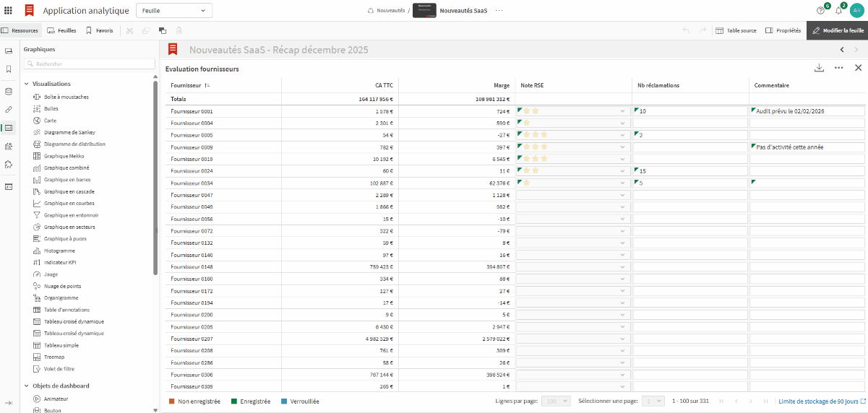Click the notifications bell icon
Viewport: 868px width, 413px height.
[838, 11]
